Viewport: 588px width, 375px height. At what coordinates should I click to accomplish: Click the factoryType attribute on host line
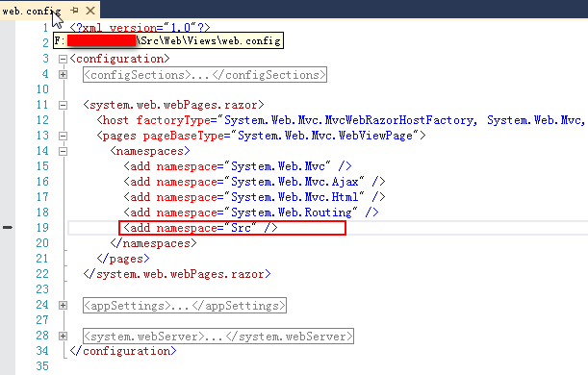[x=173, y=120]
